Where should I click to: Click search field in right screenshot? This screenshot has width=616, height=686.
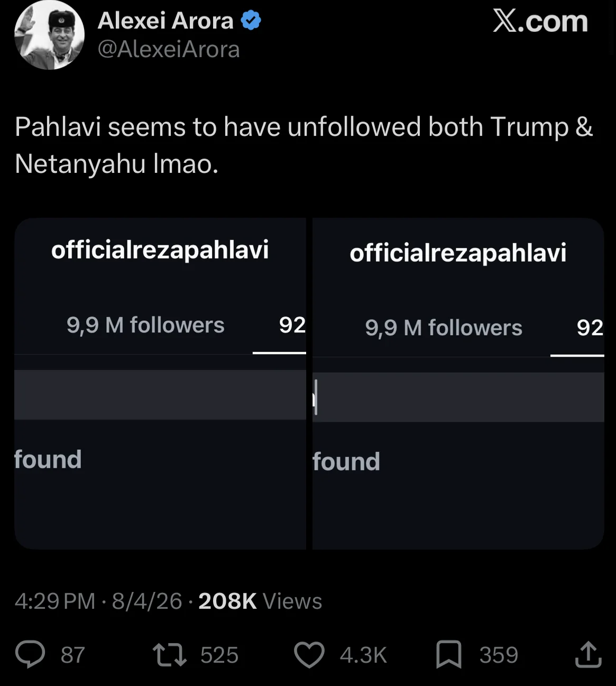(x=458, y=397)
